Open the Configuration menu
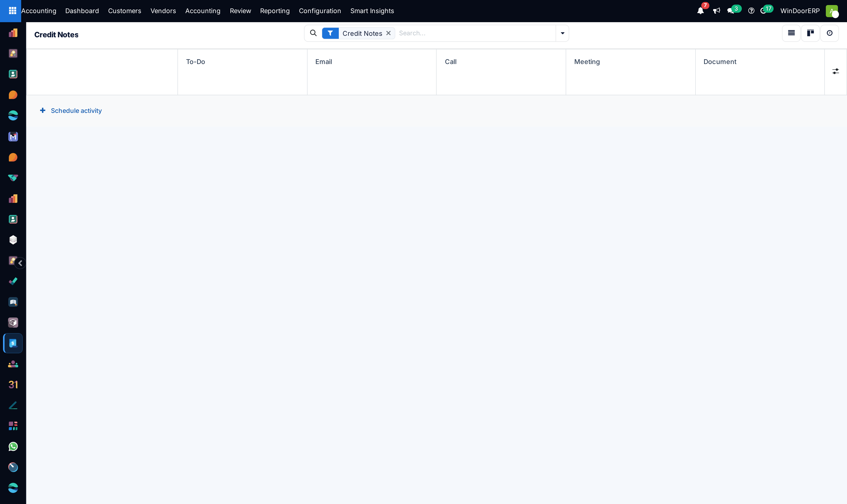 320,11
